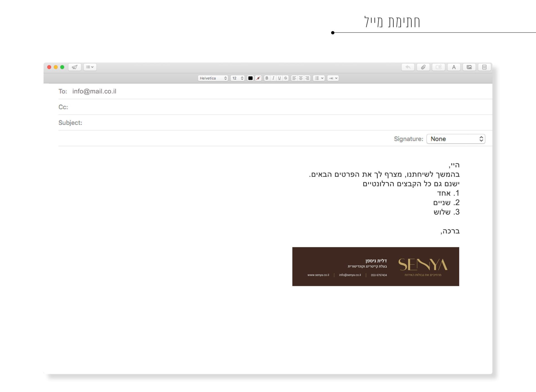Click the list line '3. שלוש'
Image resolution: width=536 pixels, height=392 pixels.
click(x=446, y=212)
